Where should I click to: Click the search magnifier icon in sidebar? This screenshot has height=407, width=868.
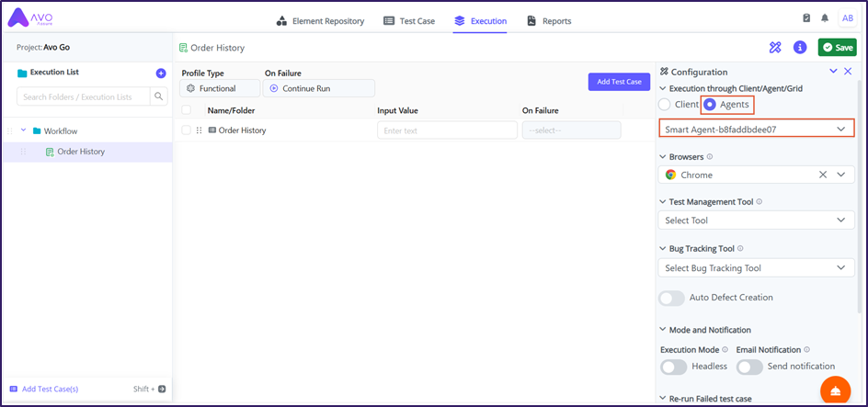tap(159, 96)
